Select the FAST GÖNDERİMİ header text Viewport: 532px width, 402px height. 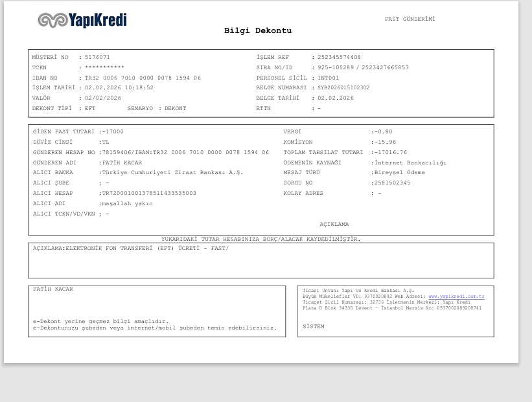pos(410,19)
